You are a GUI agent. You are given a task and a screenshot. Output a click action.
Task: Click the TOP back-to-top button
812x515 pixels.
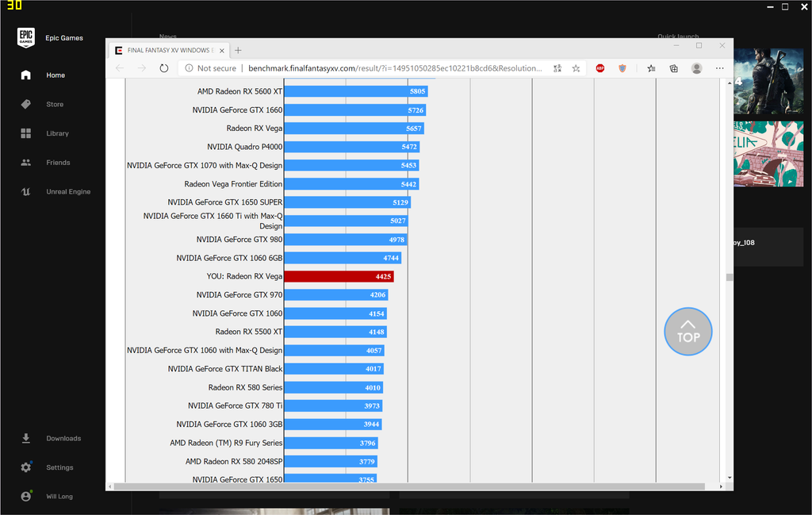pyautogui.click(x=688, y=332)
